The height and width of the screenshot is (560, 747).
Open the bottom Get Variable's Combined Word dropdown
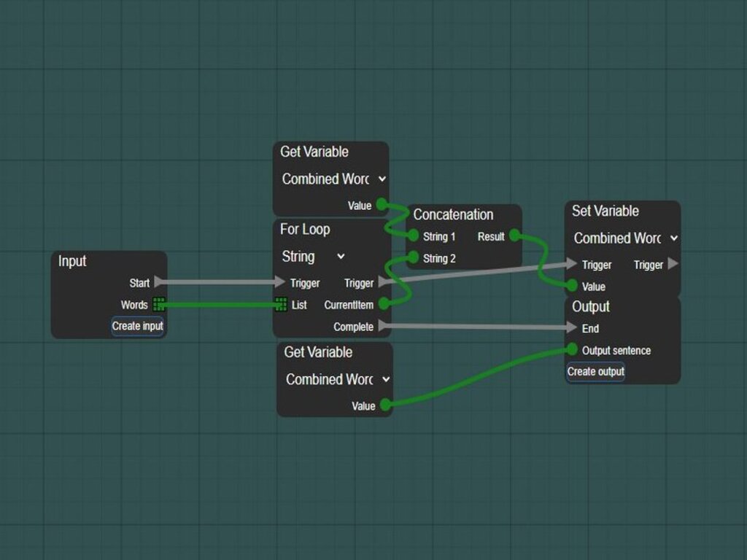tap(337, 379)
